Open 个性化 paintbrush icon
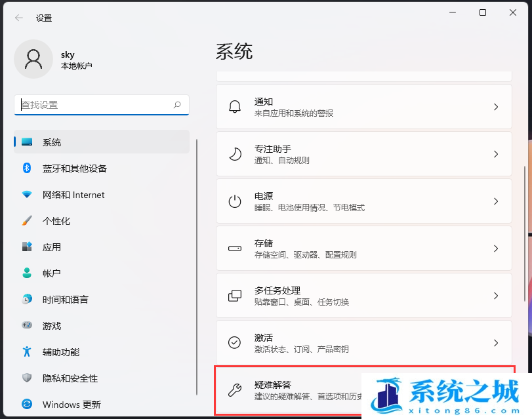Image resolution: width=532 pixels, height=419 pixels. pos(27,221)
